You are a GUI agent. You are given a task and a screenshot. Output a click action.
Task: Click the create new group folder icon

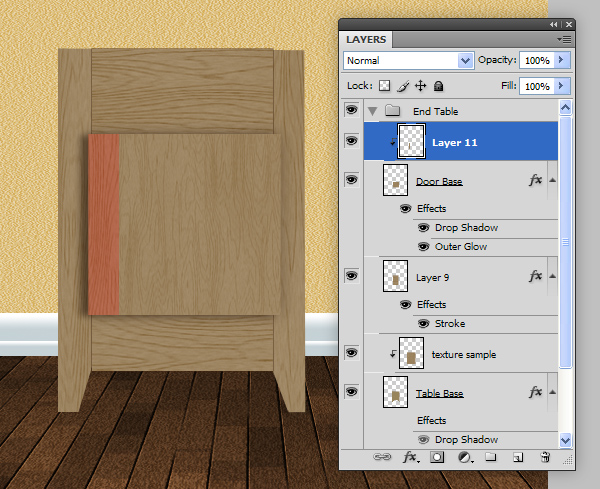[491, 457]
